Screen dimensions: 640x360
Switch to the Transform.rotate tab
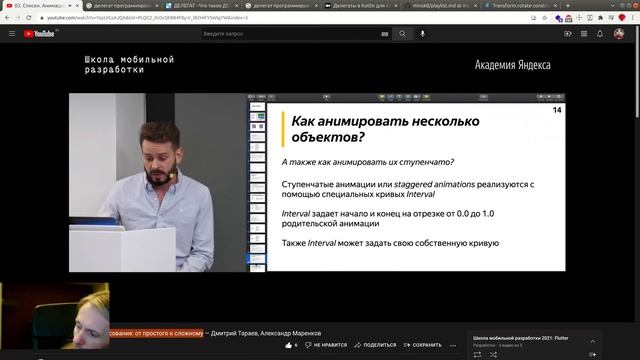click(520, 6)
